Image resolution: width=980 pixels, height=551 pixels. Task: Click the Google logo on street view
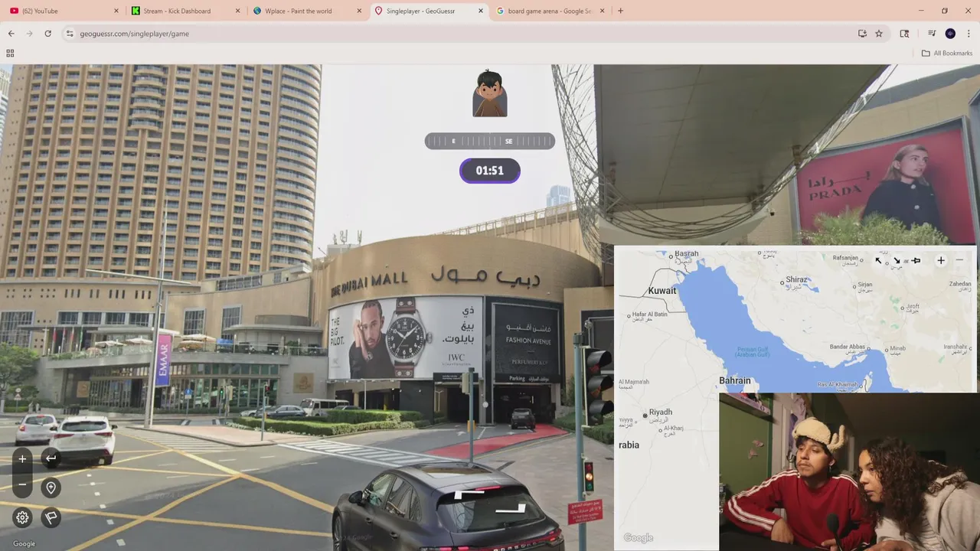[x=24, y=543]
